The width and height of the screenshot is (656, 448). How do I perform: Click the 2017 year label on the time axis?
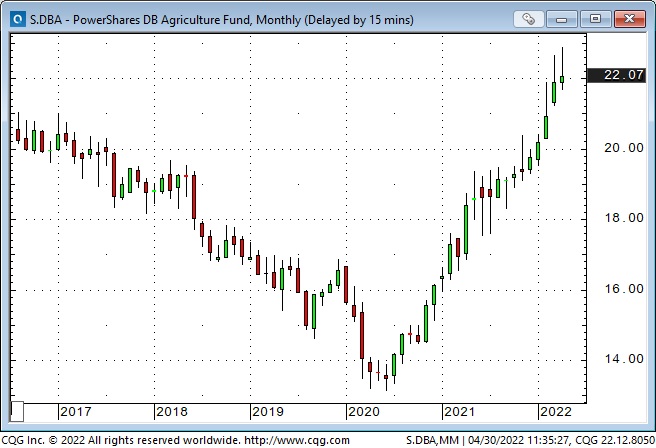pyautogui.click(x=76, y=412)
